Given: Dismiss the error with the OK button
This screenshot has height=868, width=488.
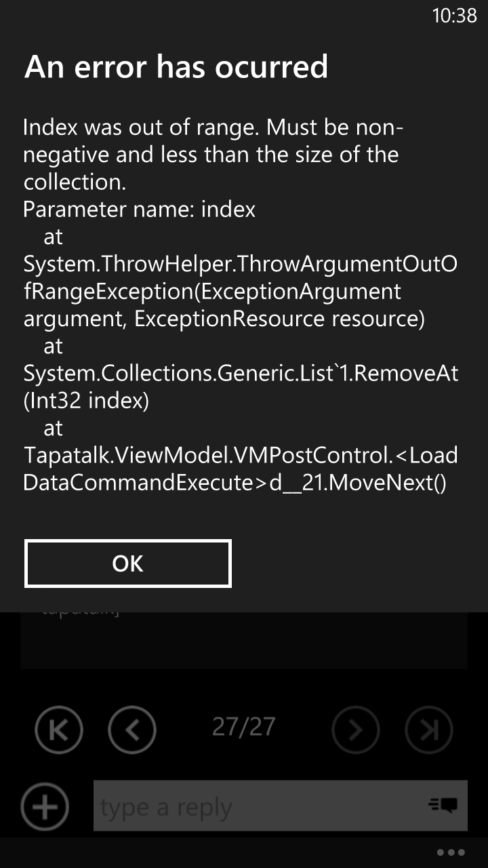Looking at the screenshot, I should tap(128, 564).
